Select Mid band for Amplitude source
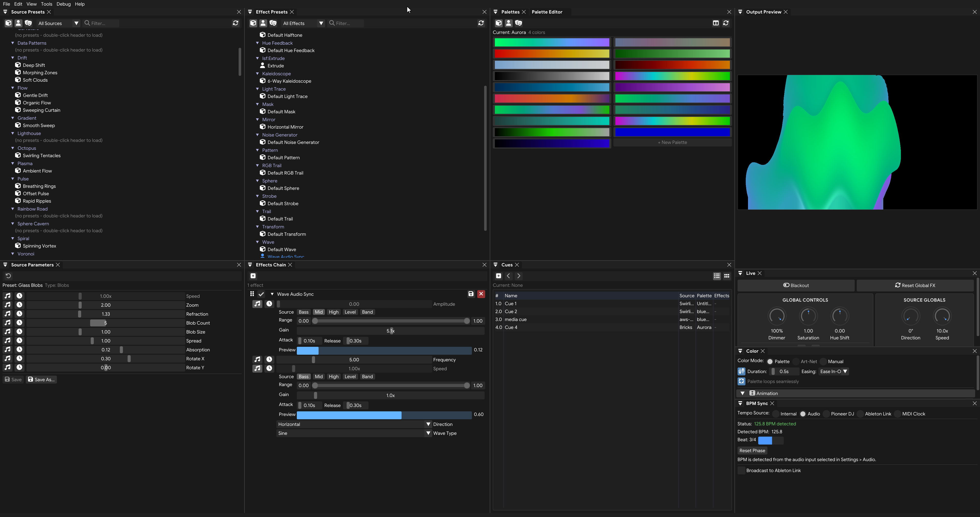The width and height of the screenshot is (980, 517). pos(318,312)
